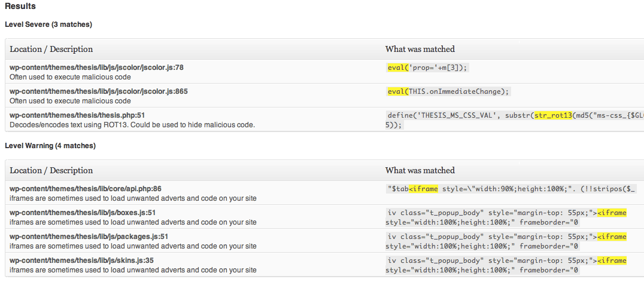
Task: Click the Results heading
Action: (20, 7)
